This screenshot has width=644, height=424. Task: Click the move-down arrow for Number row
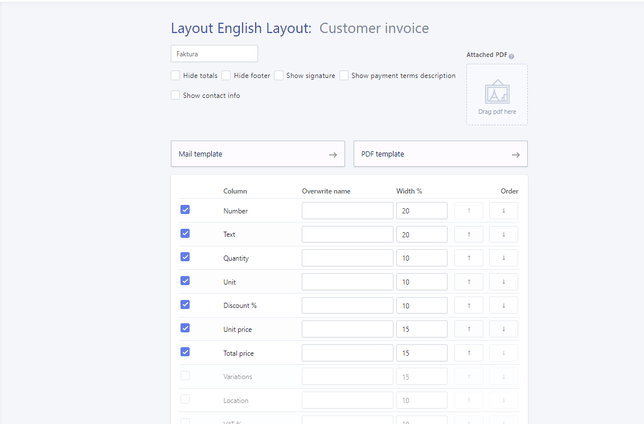point(503,211)
